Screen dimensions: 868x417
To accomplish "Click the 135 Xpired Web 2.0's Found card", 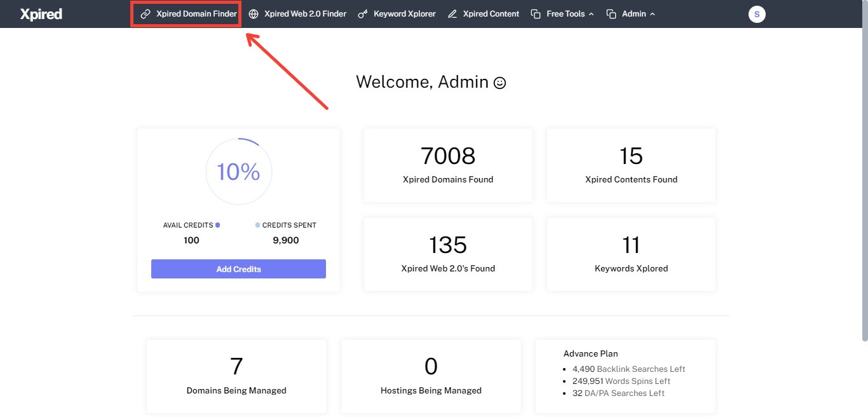I will pyautogui.click(x=448, y=254).
